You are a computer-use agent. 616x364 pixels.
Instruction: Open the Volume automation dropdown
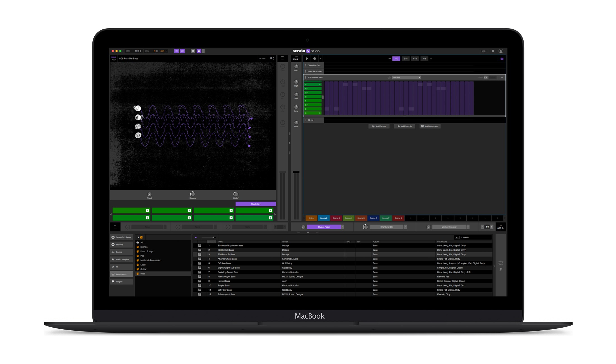[x=406, y=77]
